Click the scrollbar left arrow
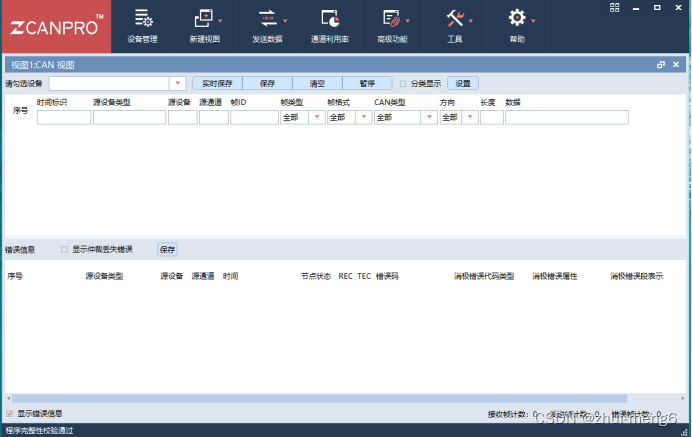This screenshot has height=437, width=692. coord(8,399)
